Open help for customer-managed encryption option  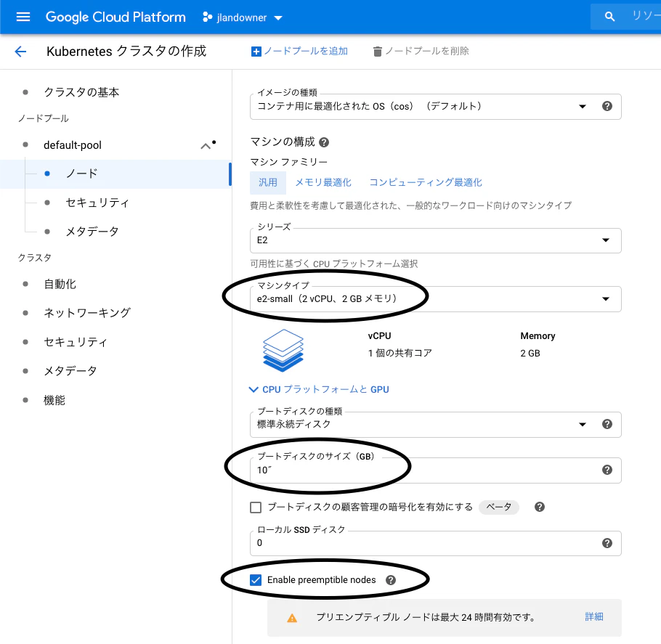click(x=540, y=507)
